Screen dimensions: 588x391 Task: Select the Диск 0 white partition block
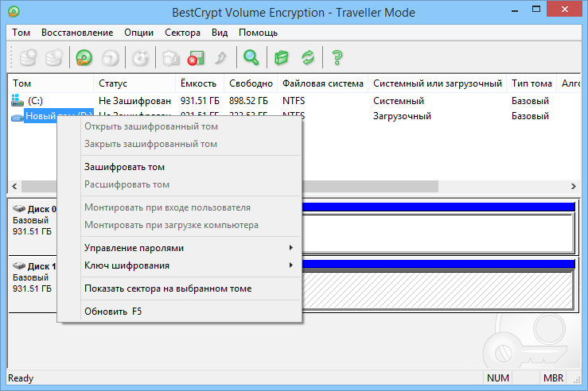(x=438, y=233)
